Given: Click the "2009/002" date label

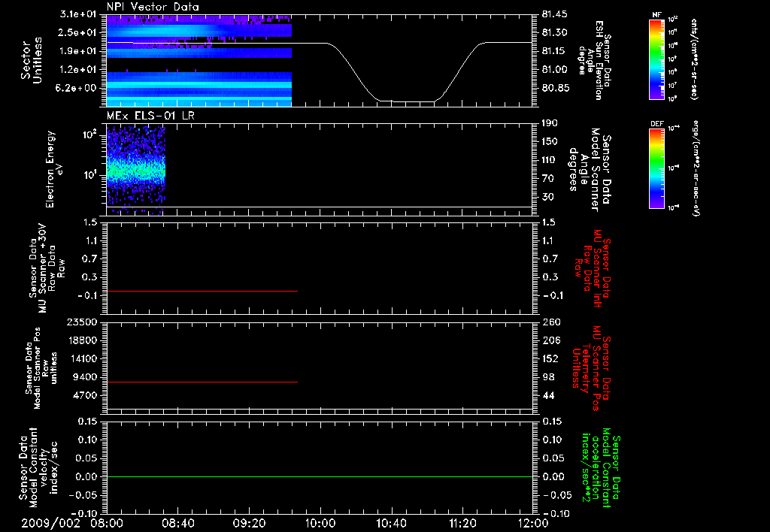Looking at the screenshot, I should (50, 523).
